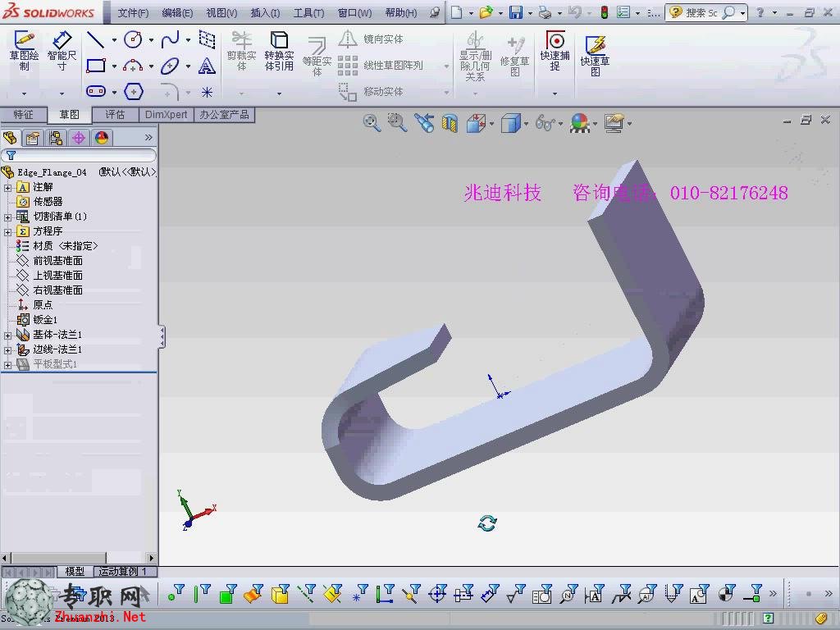The height and width of the screenshot is (630, 840).
Task: Toggle Filter Faces in selection filter bar
Action: click(x=228, y=594)
